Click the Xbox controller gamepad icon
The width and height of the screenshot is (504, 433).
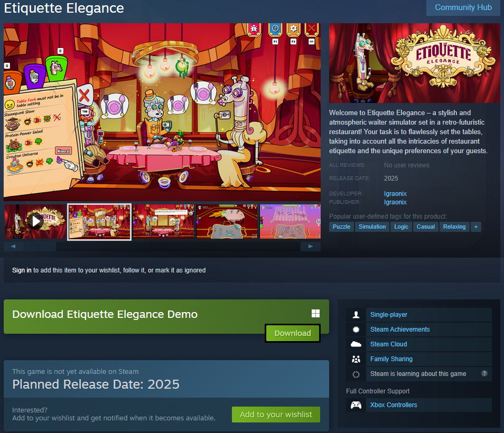click(x=356, y=405)
